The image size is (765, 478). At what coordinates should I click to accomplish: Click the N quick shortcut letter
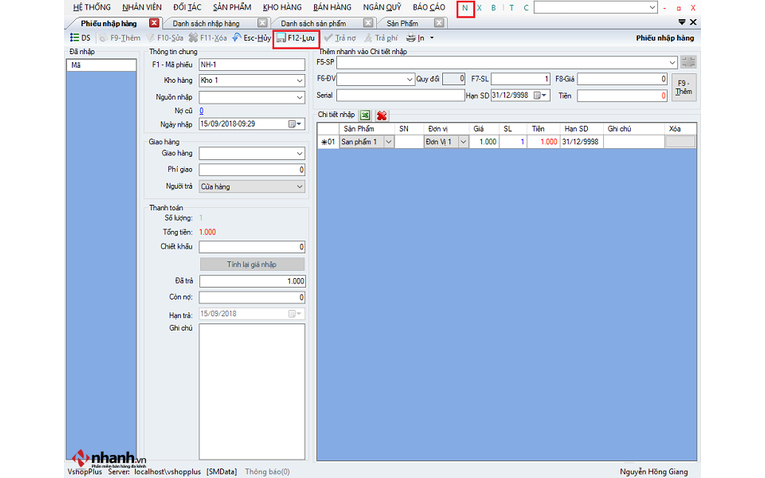pyautogui.click(x=465, y=8)
